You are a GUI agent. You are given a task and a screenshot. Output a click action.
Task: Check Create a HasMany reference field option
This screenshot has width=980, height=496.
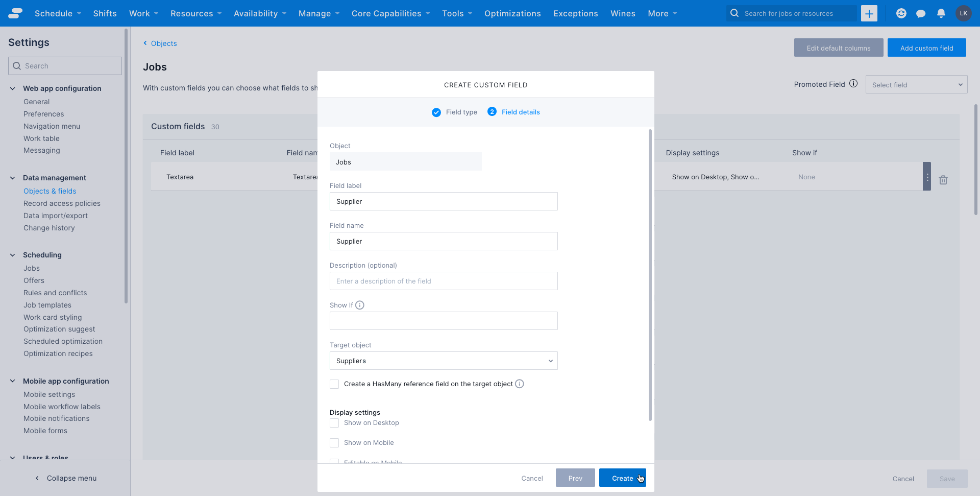[x=334, y=384]
